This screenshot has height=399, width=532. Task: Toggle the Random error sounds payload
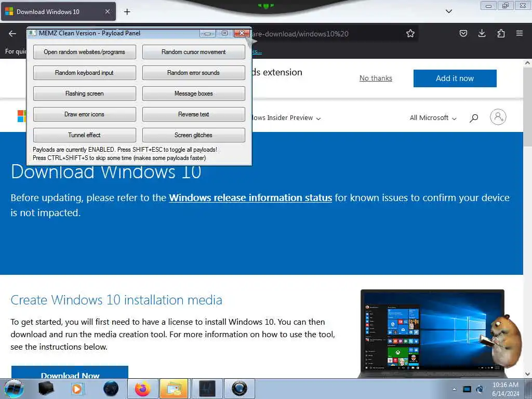[x=194, y=73]
